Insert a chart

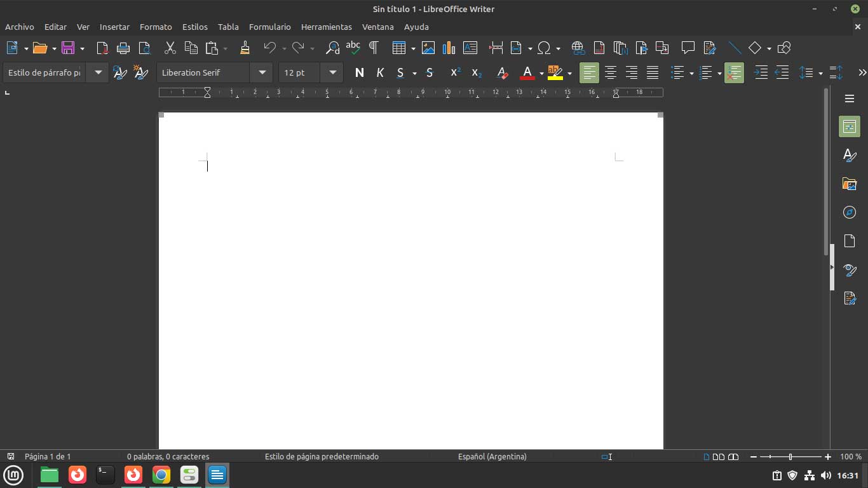click(x=449, y=48)
